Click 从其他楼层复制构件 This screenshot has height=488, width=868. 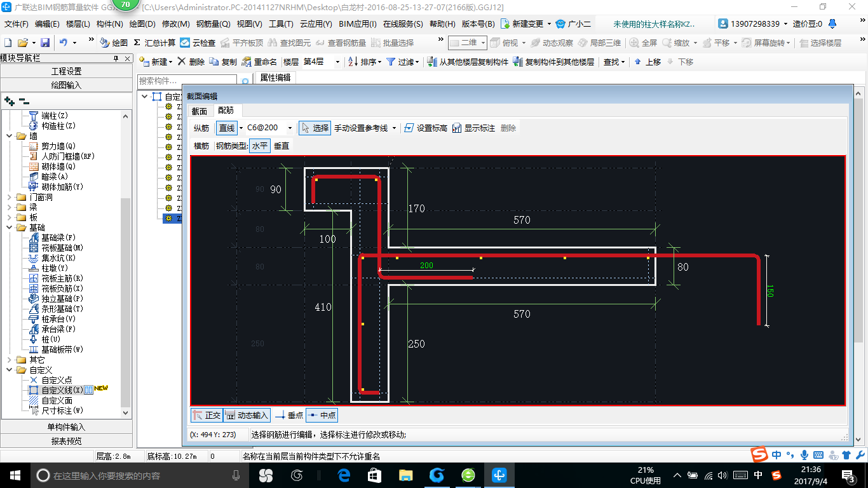[x=468, y=62]
